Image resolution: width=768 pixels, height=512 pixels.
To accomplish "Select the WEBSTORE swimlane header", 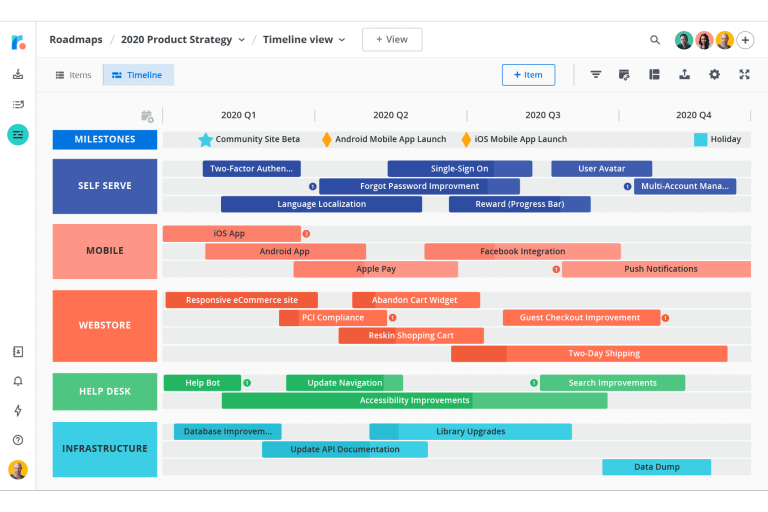I will pyautogui.click(x=105, y=326).
